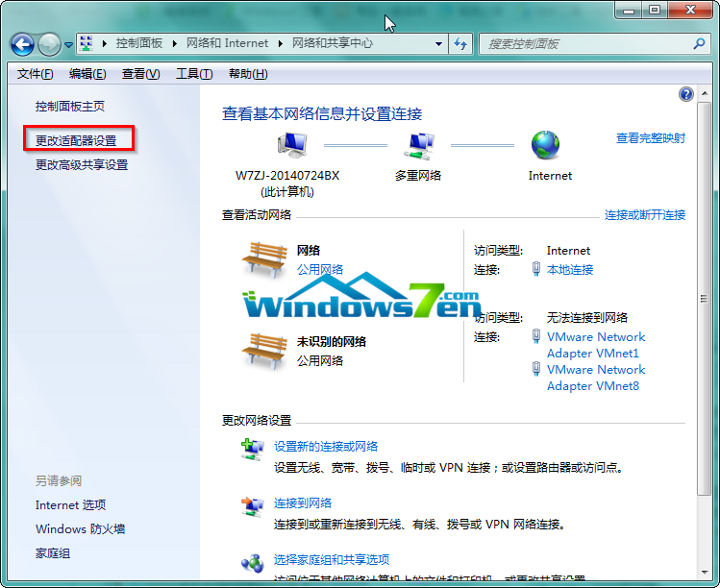Viewport: 720px width, 588px height.
Task: Open 更改适配器设置 in sidebar
Action: click(76, 140)
